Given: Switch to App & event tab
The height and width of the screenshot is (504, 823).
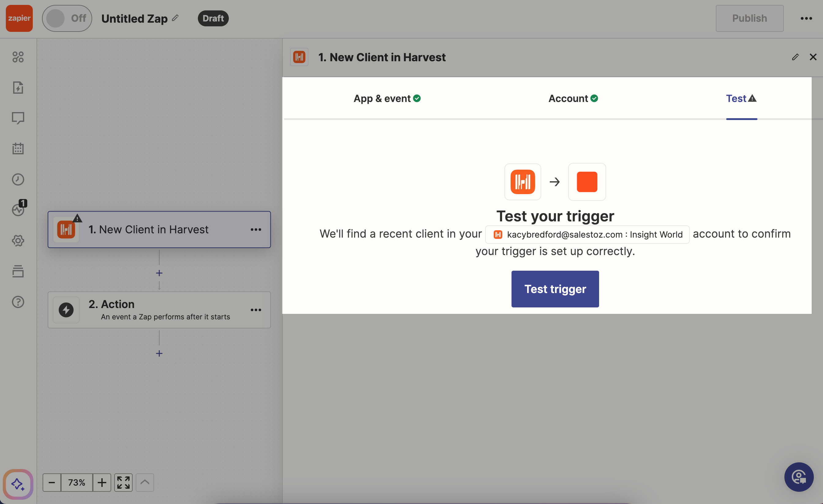Looking at the screenshot, I should 387,99.
